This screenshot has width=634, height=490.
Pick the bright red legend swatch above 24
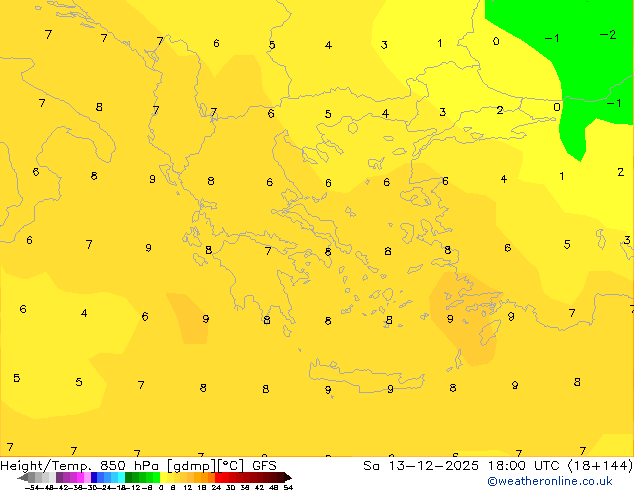click(x=218, y=478)
